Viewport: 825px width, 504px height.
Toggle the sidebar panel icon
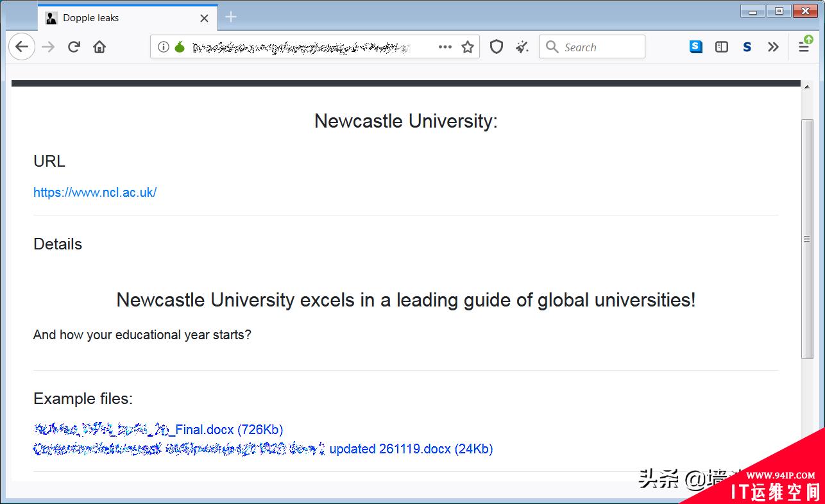(722, 47)
